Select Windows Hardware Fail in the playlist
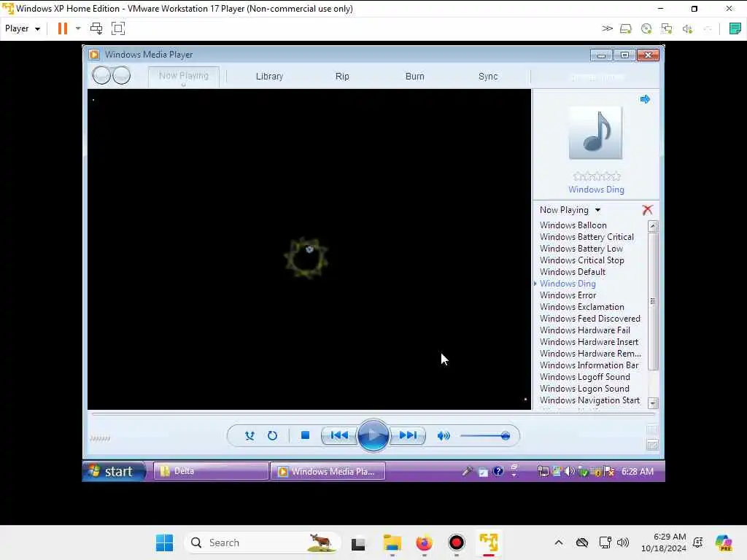Image resolution: width=747 pixels, height=560 pixels. pos(584,330)
